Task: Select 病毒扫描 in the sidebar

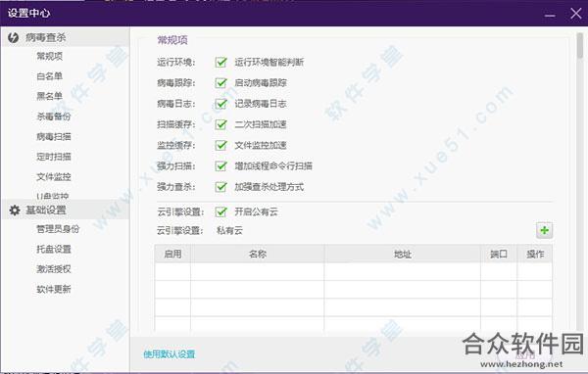Action: [x=54, y=136]
